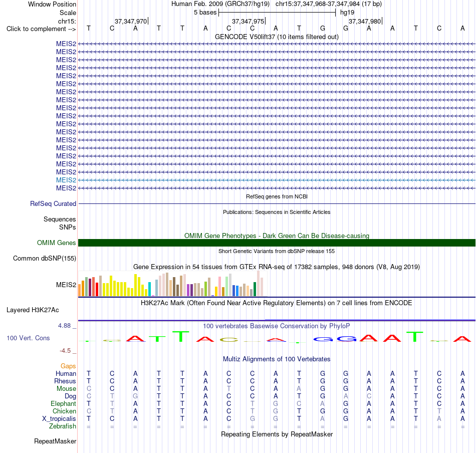Click the Mouse species label
The image size is (476, 453).
(x=66, y=389)
